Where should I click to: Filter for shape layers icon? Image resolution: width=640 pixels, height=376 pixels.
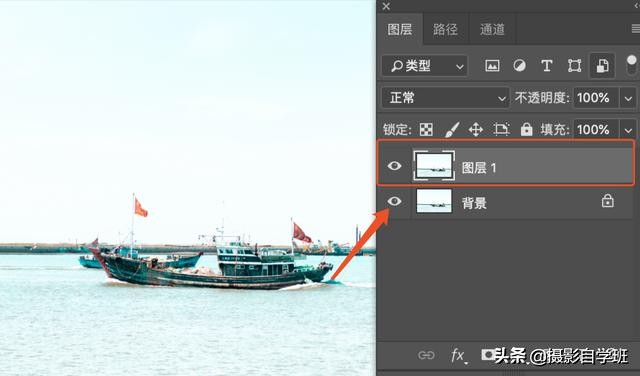(x=574, y=66)
